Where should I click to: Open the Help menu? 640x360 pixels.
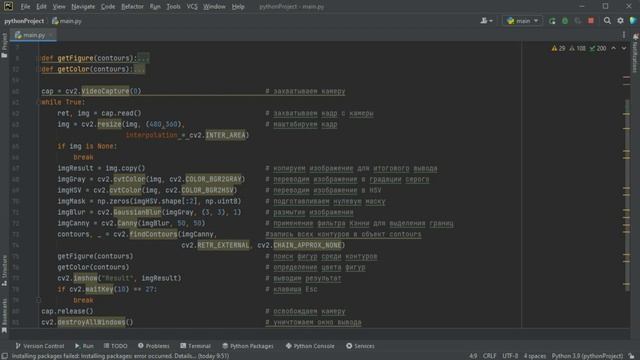point(238,7)
